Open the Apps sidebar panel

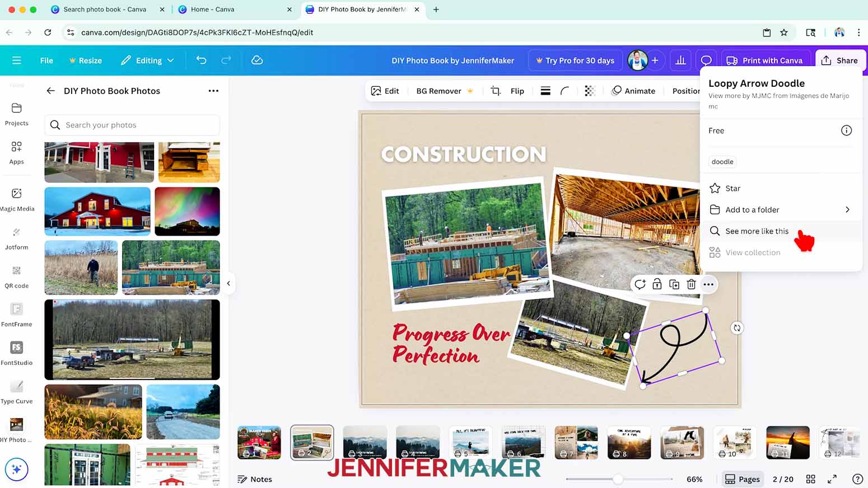[16, 153]
